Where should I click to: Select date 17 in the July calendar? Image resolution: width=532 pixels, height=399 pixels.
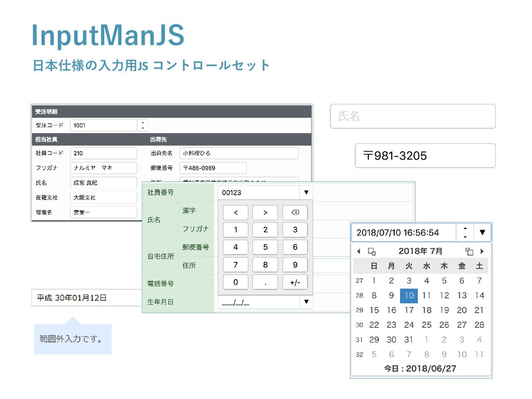(409, 310)
